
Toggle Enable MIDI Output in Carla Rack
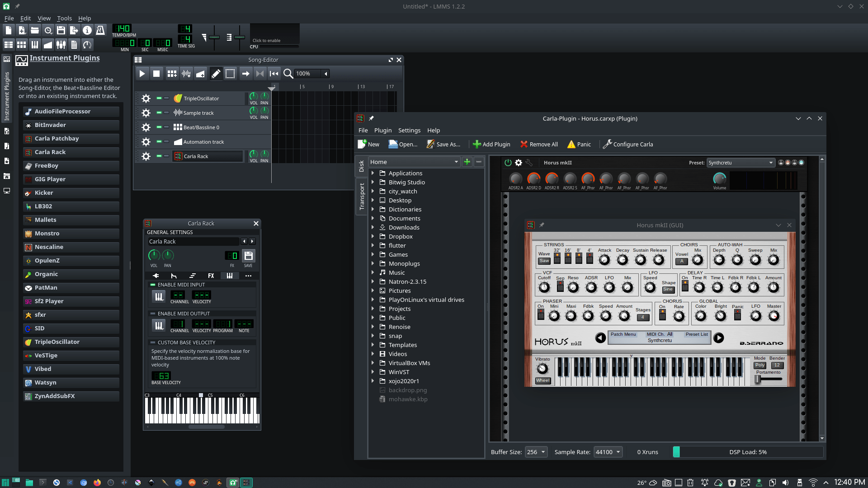pos(153,314)
